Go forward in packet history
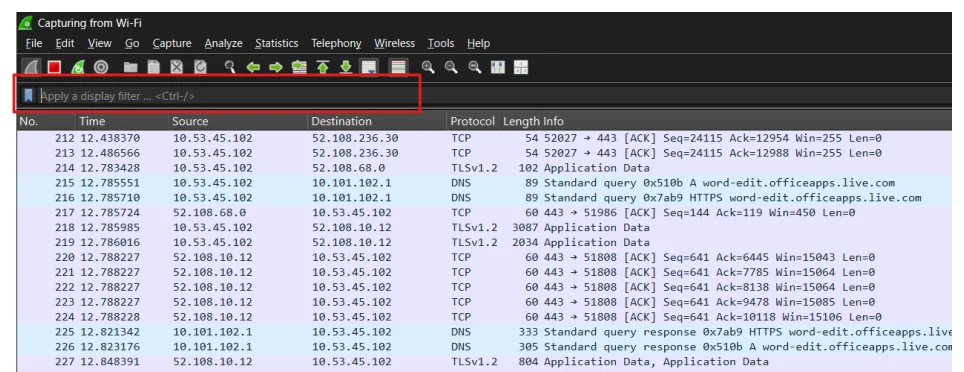The width and height of the screenshot is (964, 372). pyautogui.click(x=276, y=67)
